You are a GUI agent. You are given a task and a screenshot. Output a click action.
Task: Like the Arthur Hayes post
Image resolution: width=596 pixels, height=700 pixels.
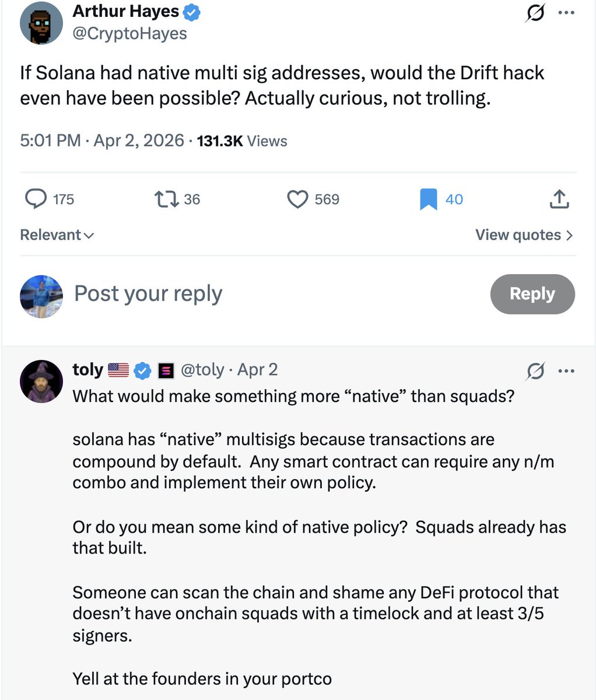pos(298,199)
